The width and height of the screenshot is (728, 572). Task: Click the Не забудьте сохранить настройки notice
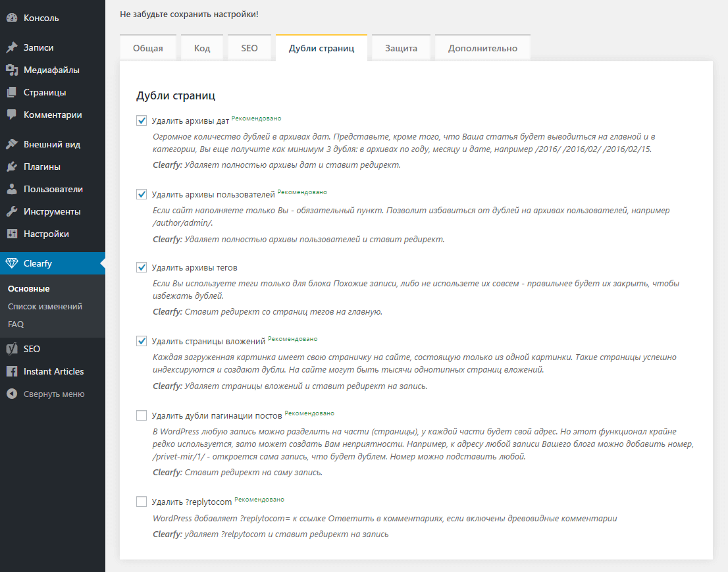[x=189, y=14]
